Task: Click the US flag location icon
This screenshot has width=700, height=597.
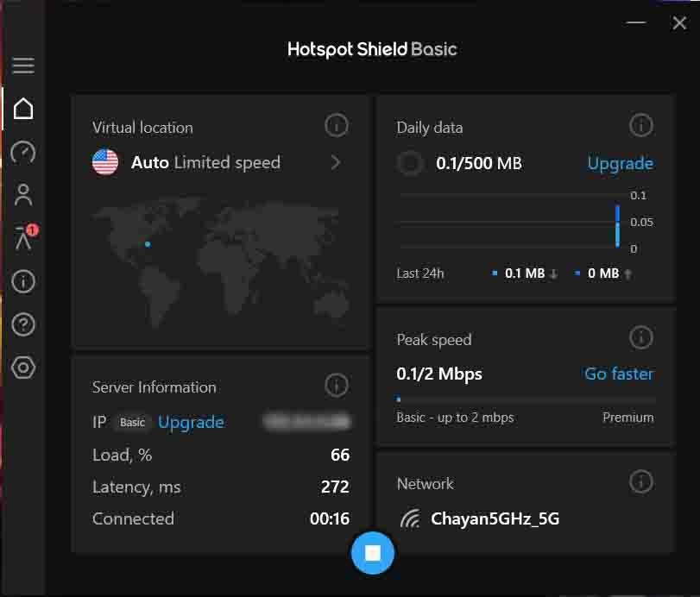Action: [105, 162]
